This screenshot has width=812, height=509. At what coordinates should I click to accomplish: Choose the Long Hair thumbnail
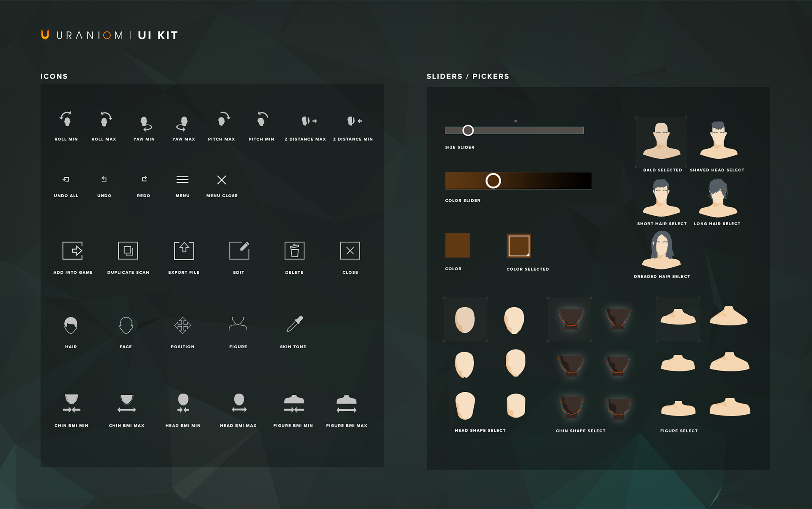pyautogui.click(x=718, y=198)
